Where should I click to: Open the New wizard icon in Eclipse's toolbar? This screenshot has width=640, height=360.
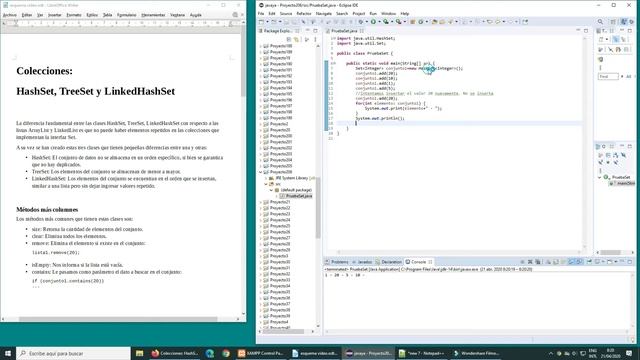(x=262, y=22)
